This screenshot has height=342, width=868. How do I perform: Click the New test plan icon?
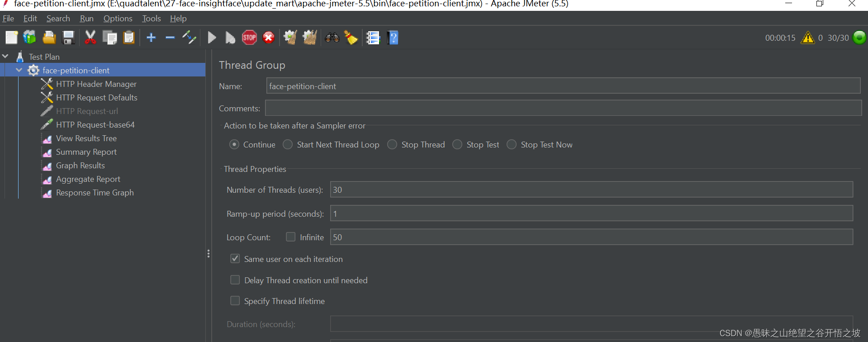point(11,38)
